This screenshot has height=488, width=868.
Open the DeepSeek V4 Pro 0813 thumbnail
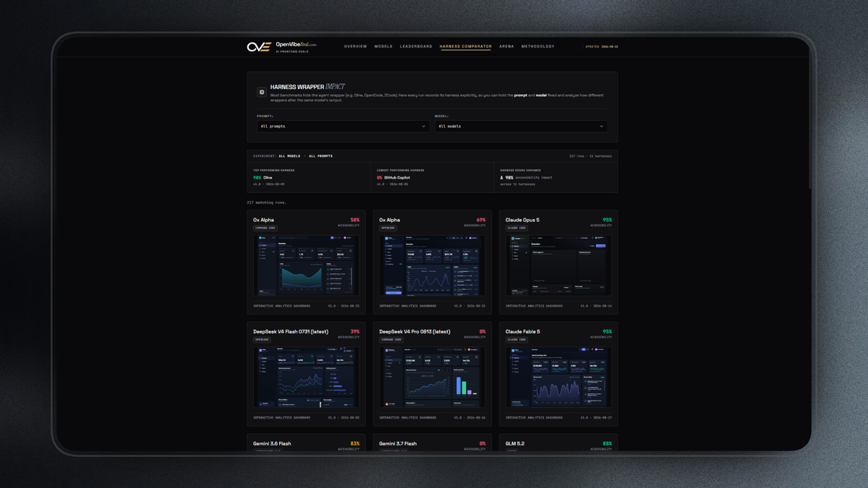(x=433, y=377)
